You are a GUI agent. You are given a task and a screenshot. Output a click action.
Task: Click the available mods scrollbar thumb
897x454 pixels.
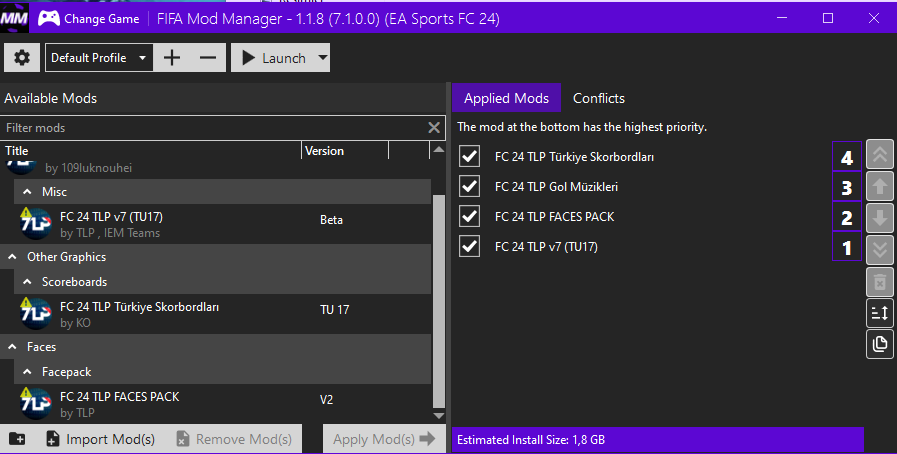click(439, 301)
